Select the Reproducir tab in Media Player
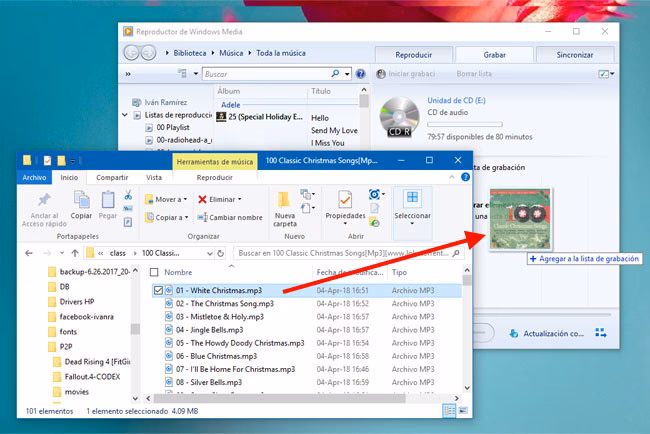Viewport: 650px width, 434px height. pos(413,54)
